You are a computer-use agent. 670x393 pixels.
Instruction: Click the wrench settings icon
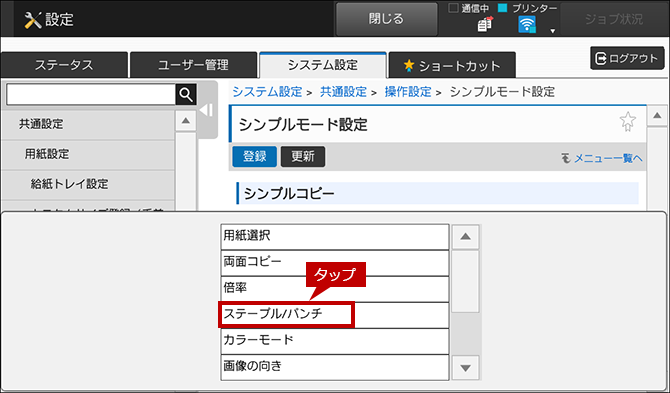[32, 20]
